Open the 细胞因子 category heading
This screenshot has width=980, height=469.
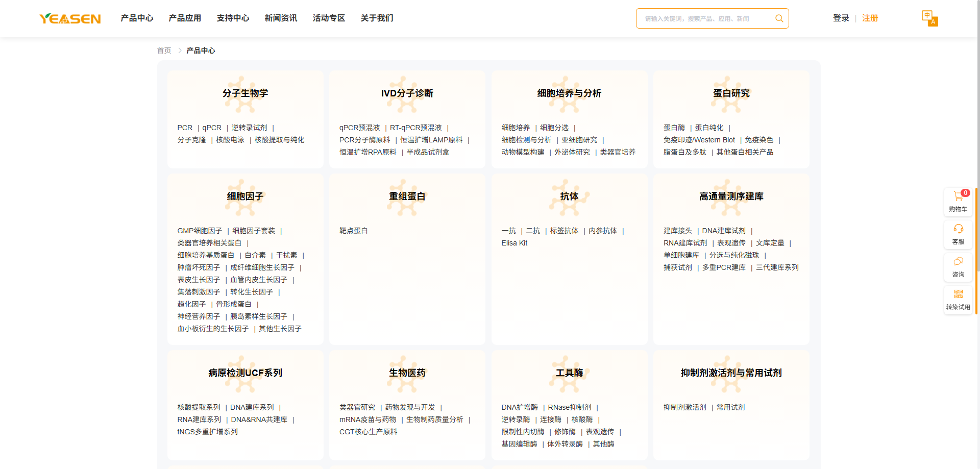tap(245, 196)
